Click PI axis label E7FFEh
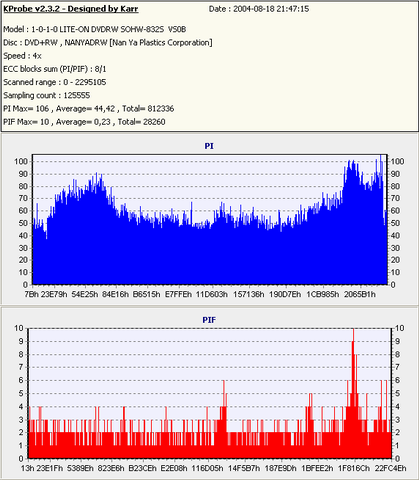Image resolution: width=419 pixels, height=480 pixels. coord(179,294)
